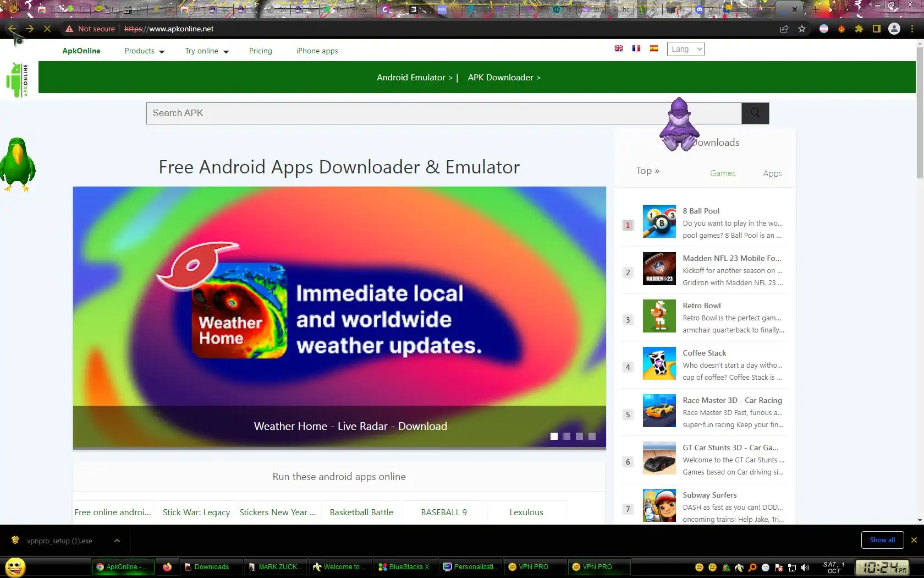Open the Lexulous link
Image resolution: width=924 pixels, height=578 pixels.
click(x=526, y=512)
